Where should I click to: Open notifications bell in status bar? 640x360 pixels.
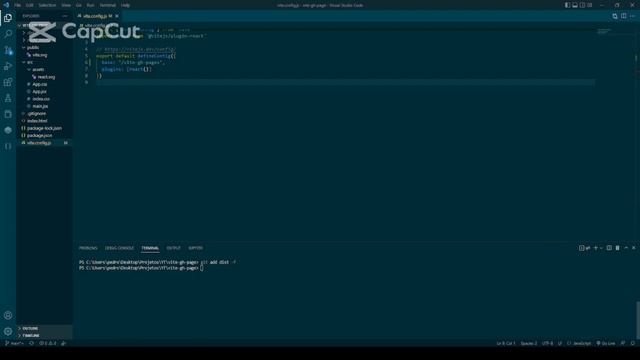[633, 343]
